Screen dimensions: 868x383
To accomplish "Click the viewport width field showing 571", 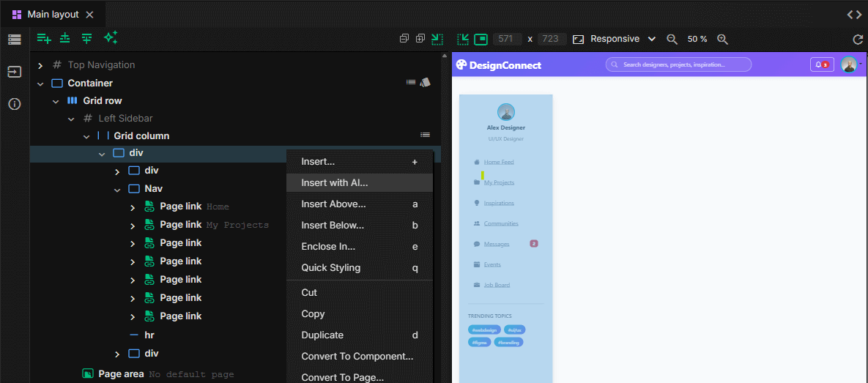I will pyautogui.click(x=506, y=39).
